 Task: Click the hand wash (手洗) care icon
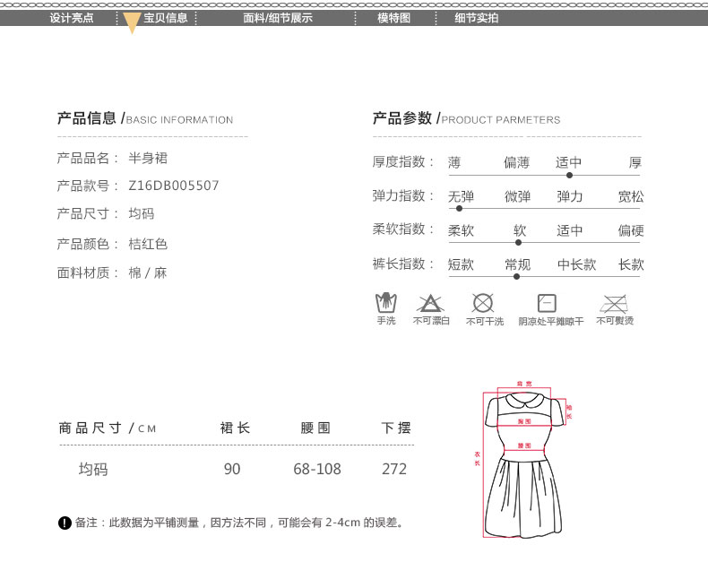386,303
